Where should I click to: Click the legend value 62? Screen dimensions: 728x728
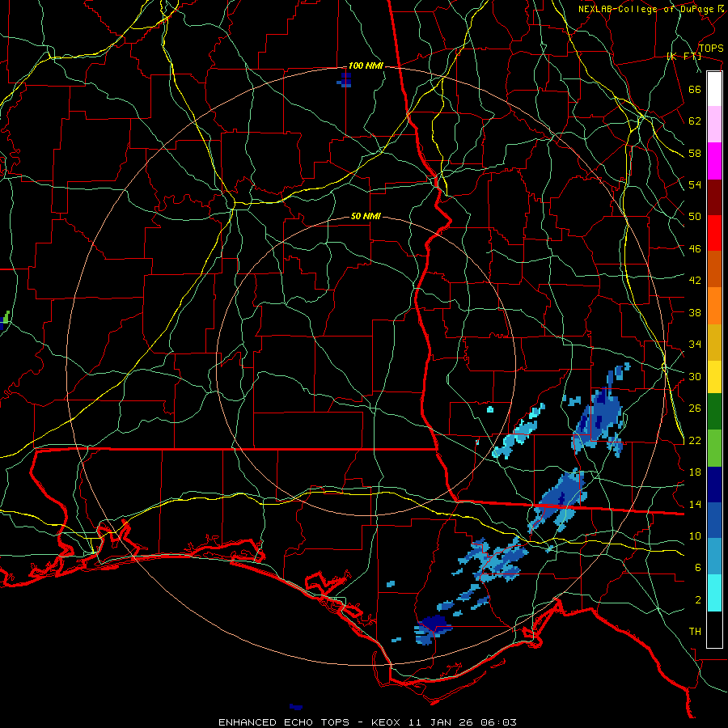pos(695,121)
